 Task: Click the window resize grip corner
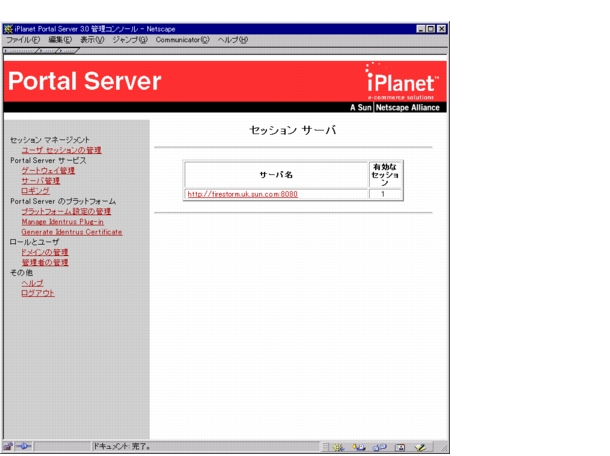[x=443, y=448]
